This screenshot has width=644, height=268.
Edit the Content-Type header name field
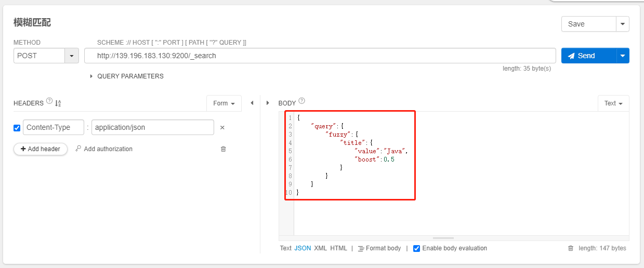click(x=54, y=127)
